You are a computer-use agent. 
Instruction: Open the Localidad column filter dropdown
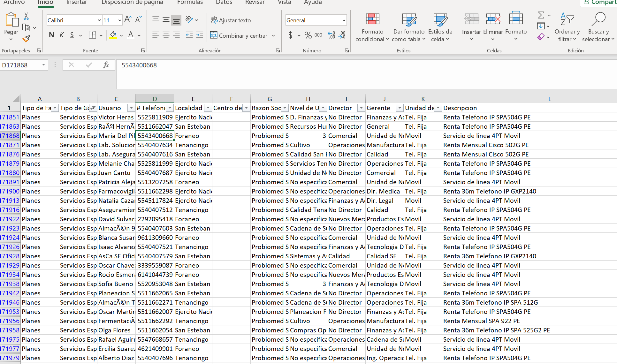208,108
